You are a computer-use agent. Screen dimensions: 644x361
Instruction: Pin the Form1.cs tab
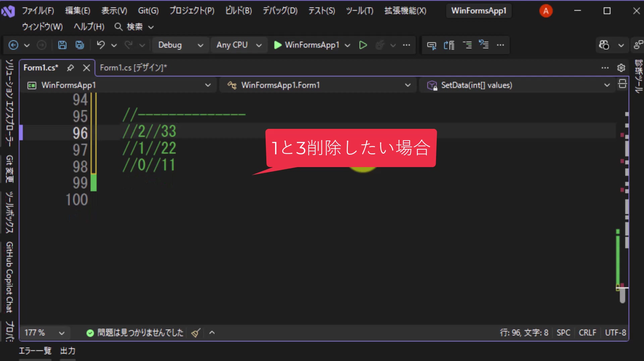click(70, 68)
